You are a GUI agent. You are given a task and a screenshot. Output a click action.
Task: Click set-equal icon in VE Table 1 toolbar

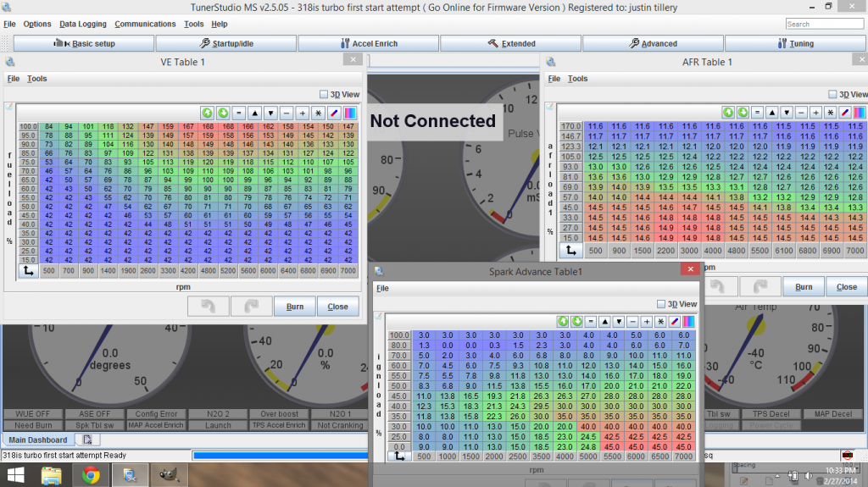tap(238, 113)
